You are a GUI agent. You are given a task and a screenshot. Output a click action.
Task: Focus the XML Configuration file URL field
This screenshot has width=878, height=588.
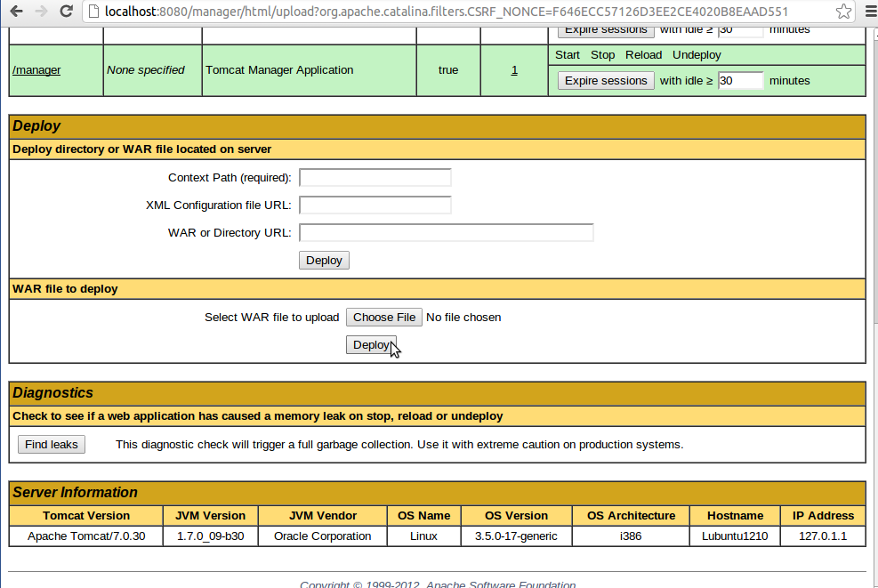pyautogui.click(x=375, y=205)
